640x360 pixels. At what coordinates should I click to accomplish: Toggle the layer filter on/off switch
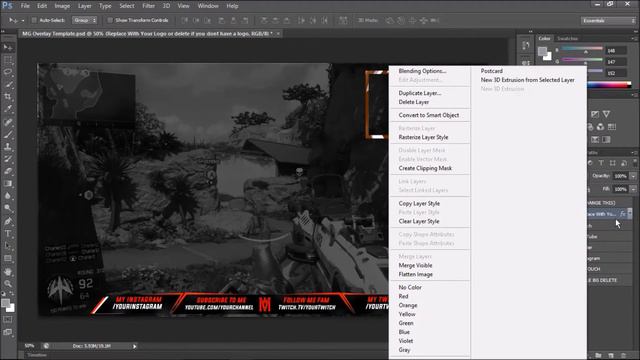(635, 162)
